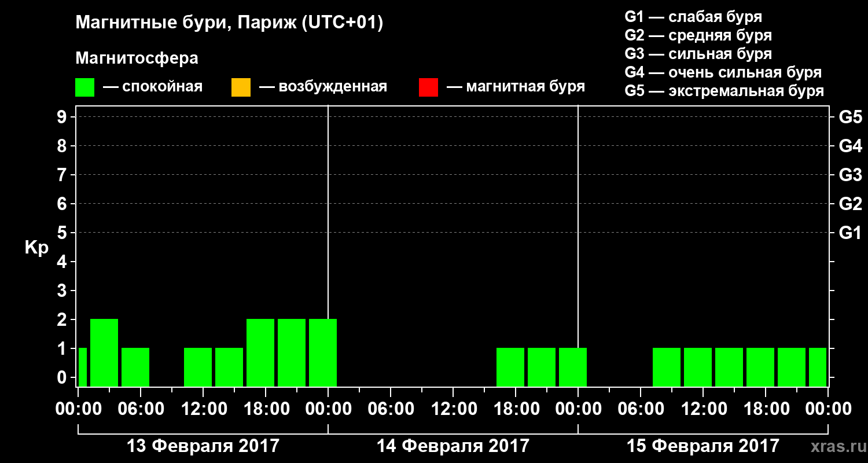Click the 'G2' label on right axis
868x463 pixels.
tap(851, 204)
